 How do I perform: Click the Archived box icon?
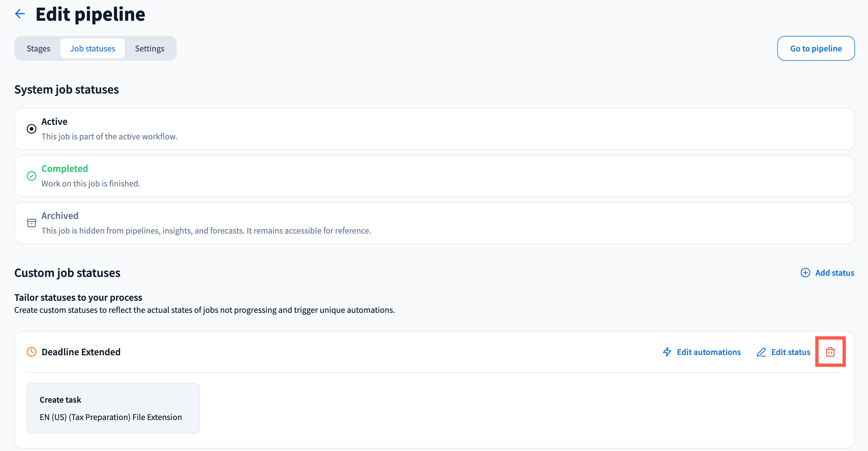coord(31,223)
